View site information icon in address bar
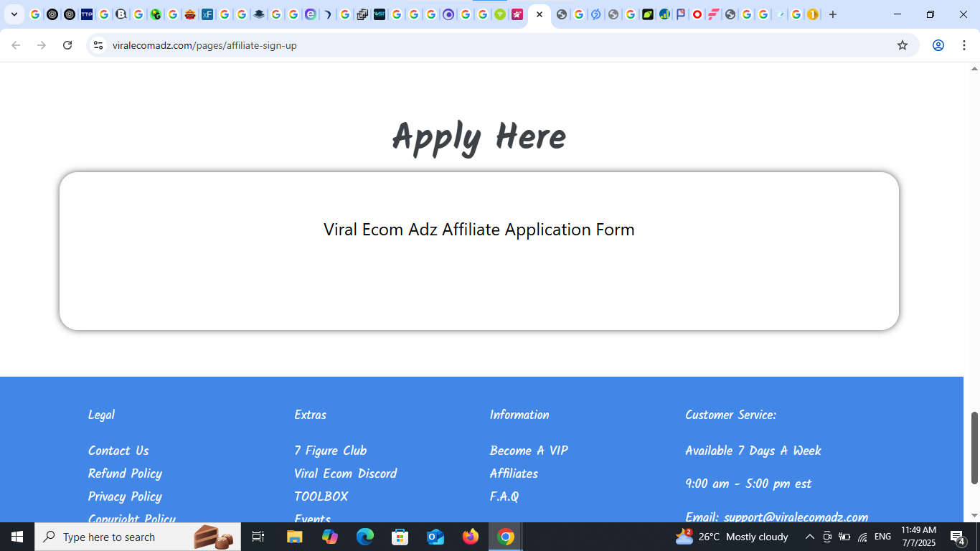Screen dimensions: 980x551 pyautogui.click(x=98, y=45)
